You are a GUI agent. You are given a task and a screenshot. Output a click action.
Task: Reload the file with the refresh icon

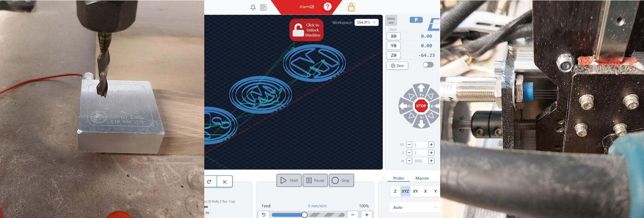pyautogui.click(x=209, y=181)
